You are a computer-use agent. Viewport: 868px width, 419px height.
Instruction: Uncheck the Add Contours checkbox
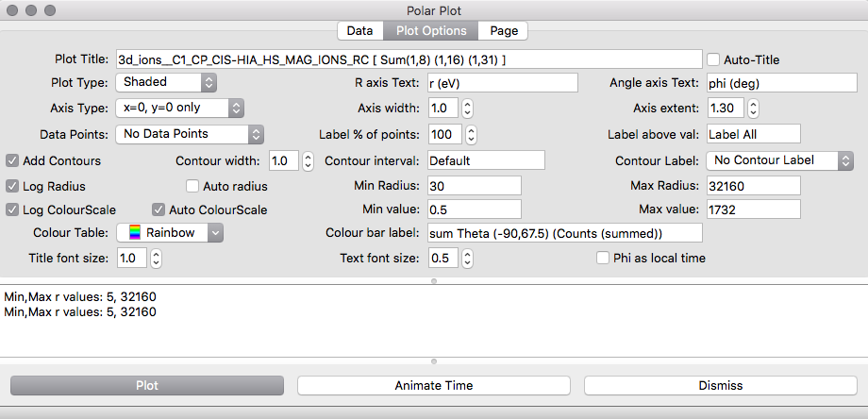tap(13, 161)
